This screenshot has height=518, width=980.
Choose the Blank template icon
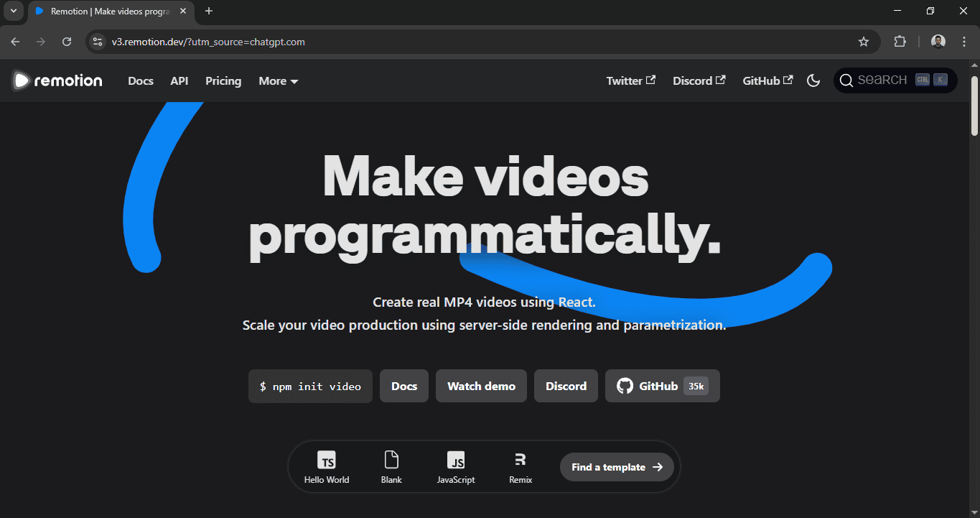coord(391,468)
